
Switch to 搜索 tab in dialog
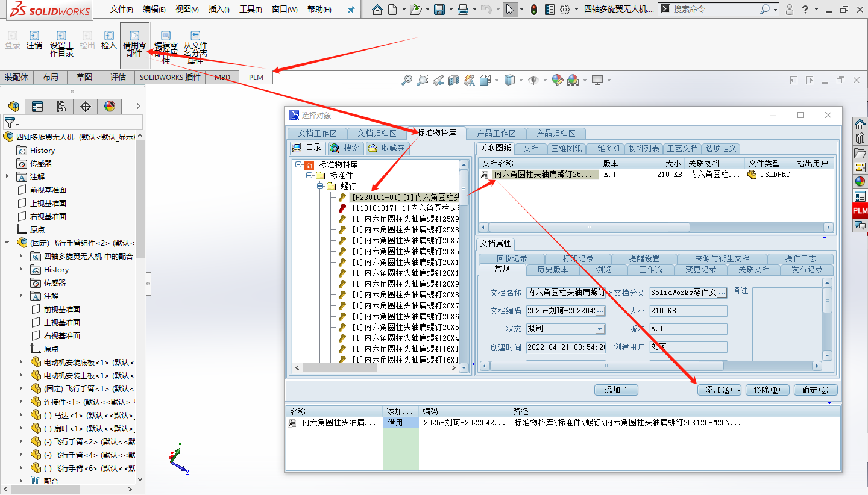(x=346, y=148)
